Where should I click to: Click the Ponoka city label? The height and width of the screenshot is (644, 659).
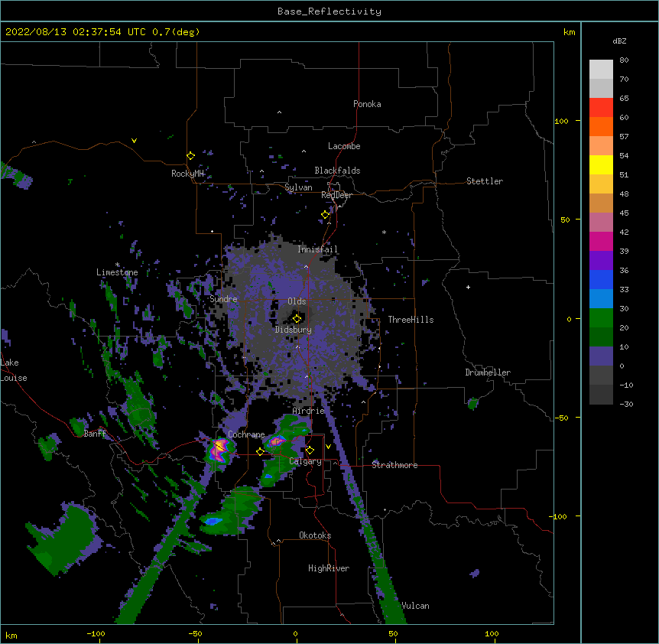click(x=367, y=104)
